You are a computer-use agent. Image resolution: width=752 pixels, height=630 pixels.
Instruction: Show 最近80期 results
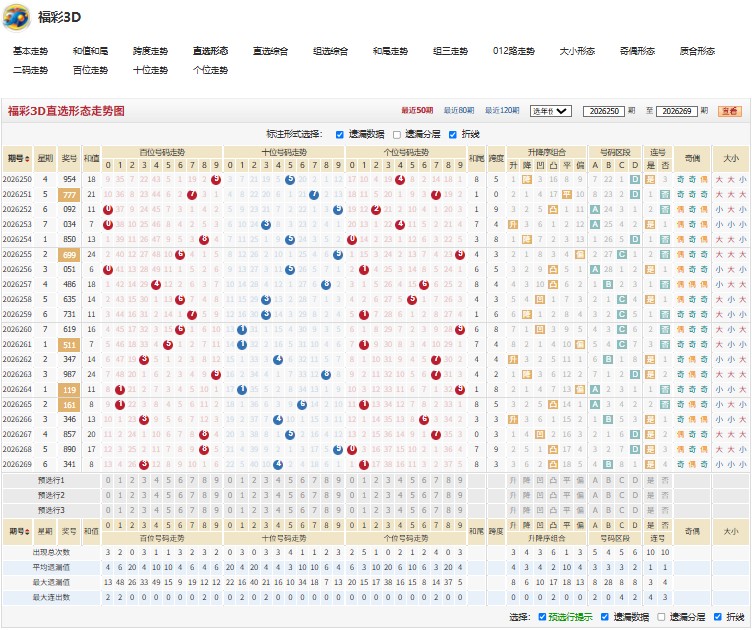point(459,111)
